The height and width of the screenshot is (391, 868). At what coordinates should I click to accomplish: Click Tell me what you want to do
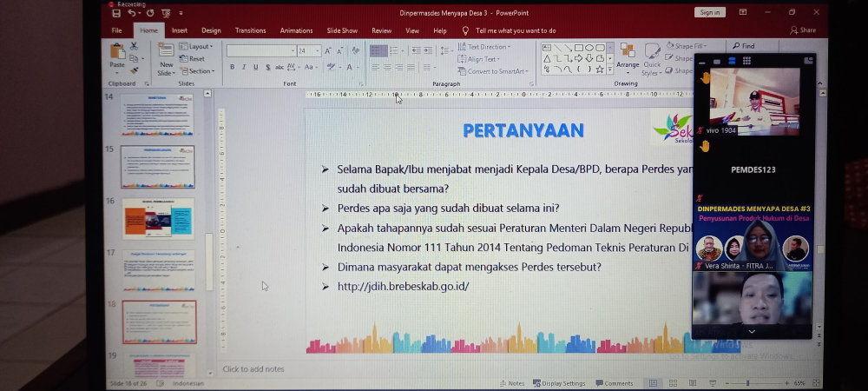516,30
